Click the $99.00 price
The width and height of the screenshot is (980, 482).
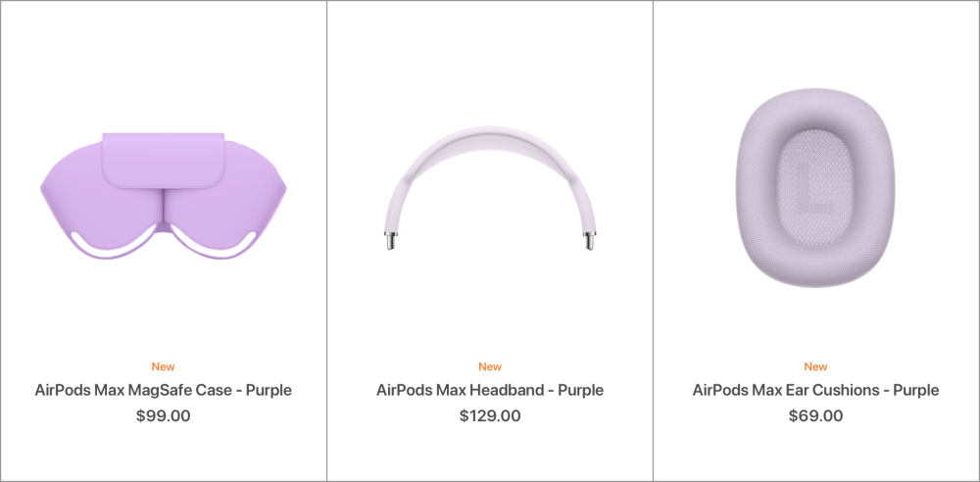163,415
